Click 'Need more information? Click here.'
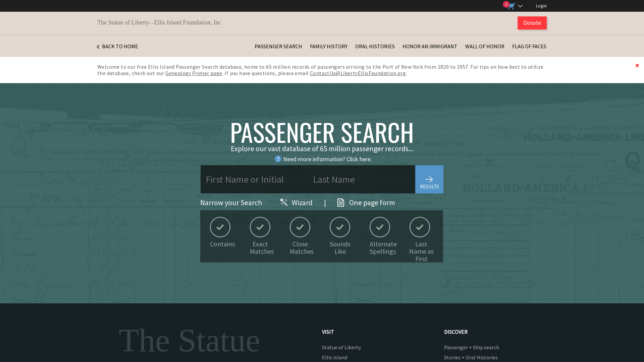Image resolution: width=644 pixels, height=362 pixels. click(x=327, y=159)
